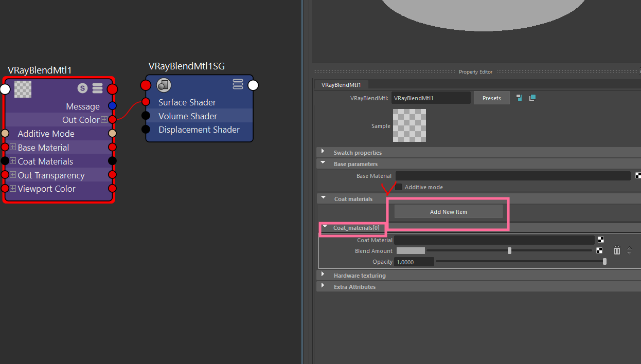Screen dimensions: 641x364
Task: Click the checker swatch on VRayBlendMtl1 node
Action: [23, 89]
